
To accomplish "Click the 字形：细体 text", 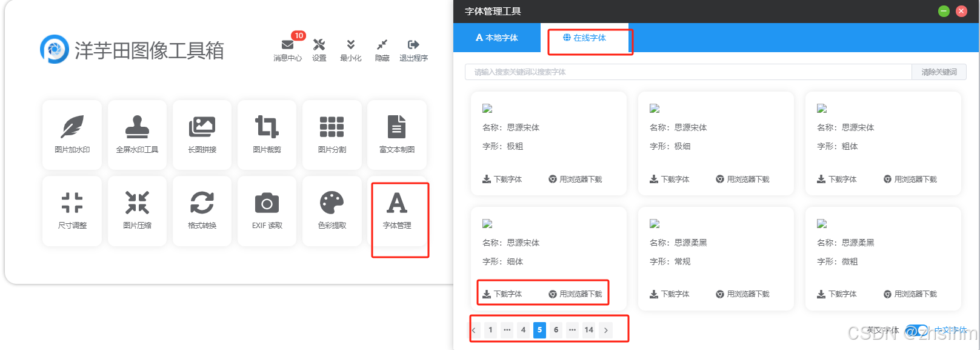I will [x=502, y=261].
